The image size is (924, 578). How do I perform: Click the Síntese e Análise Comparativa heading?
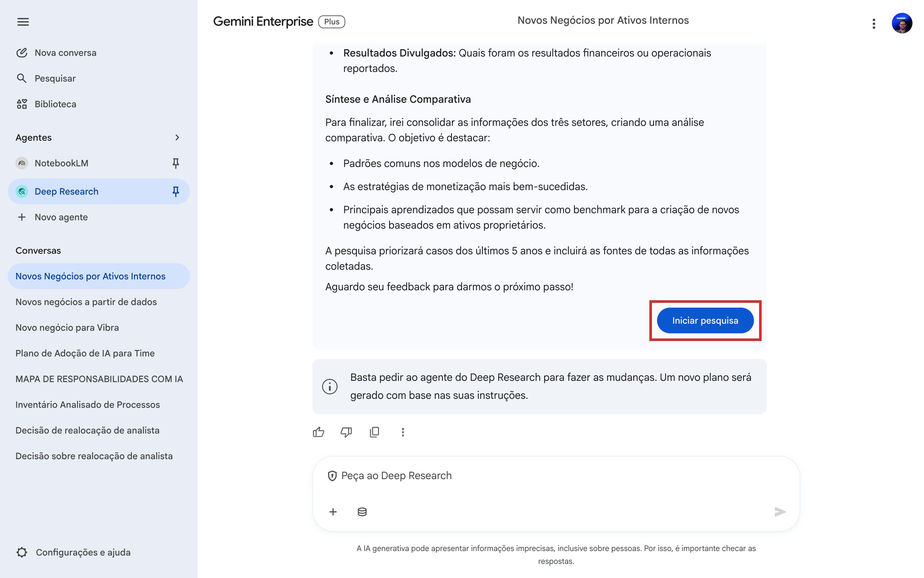pyautogui.click(x=398, y=99)
